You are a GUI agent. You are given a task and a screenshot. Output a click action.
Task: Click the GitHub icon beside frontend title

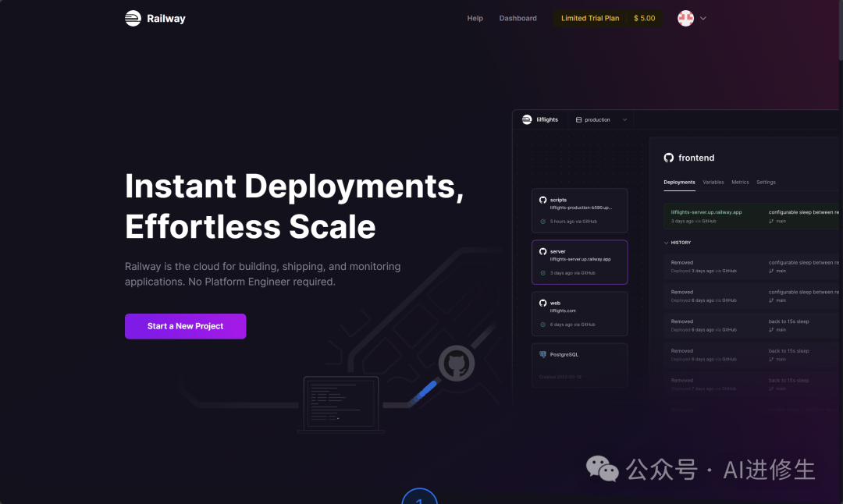[669, 158]
